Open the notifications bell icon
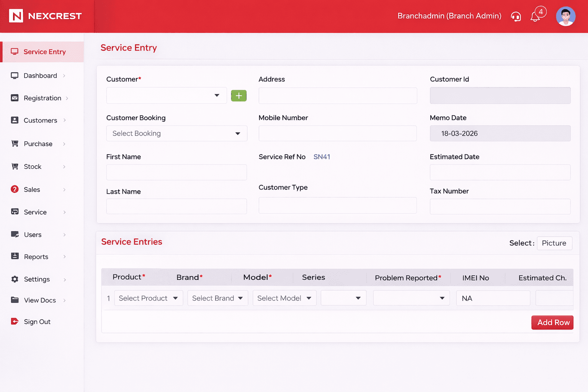Screen dimensions: 588x392 pyautogui.click(x=534, y=16)
